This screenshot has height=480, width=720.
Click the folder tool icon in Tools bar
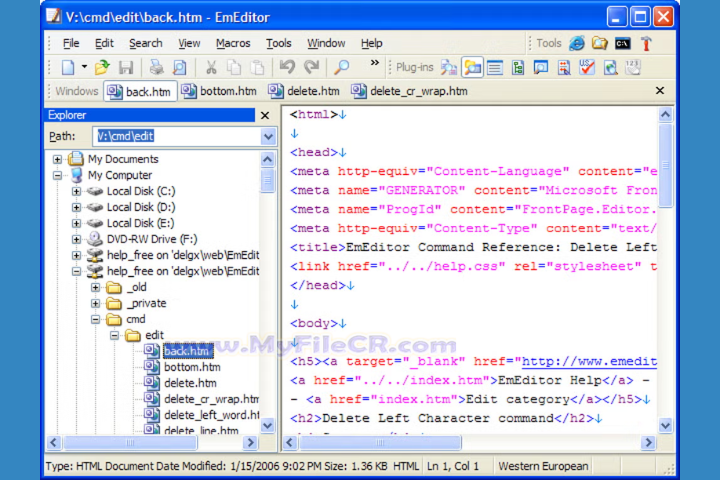[x=600, y=44]
